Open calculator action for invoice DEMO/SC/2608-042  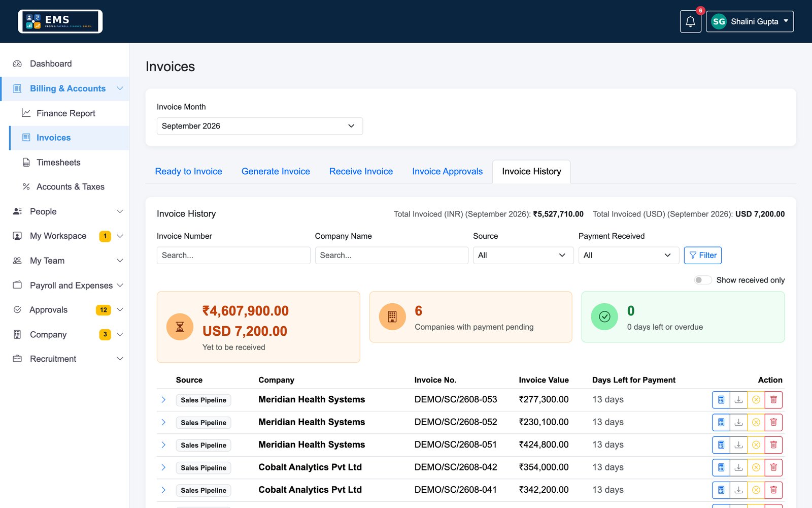point(721,467)
